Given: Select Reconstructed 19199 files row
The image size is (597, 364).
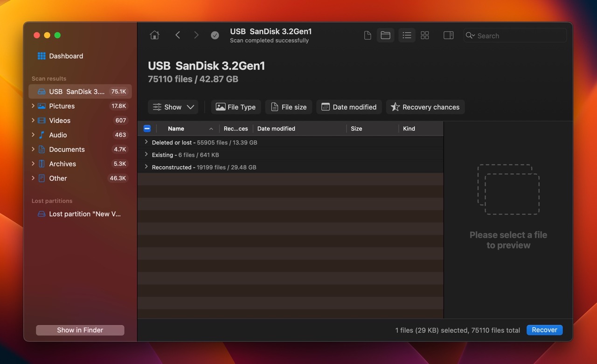Looking at the screenshot, I should 291,167.
